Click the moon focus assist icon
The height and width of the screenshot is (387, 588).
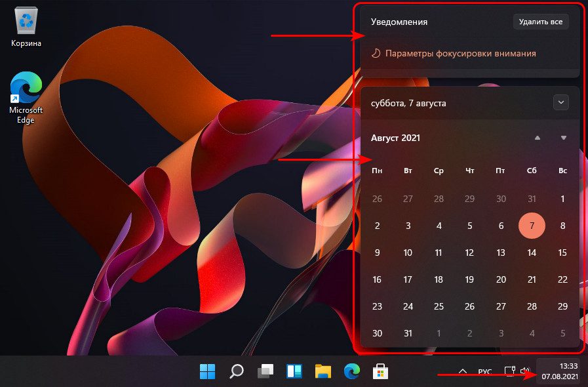pos(376,53)
